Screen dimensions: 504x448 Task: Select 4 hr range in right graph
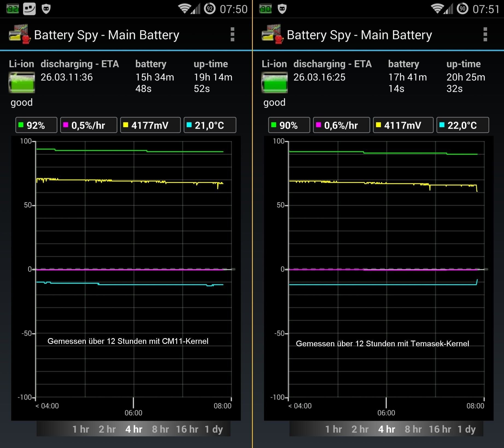pyautogui.click(x=386, y=429)
